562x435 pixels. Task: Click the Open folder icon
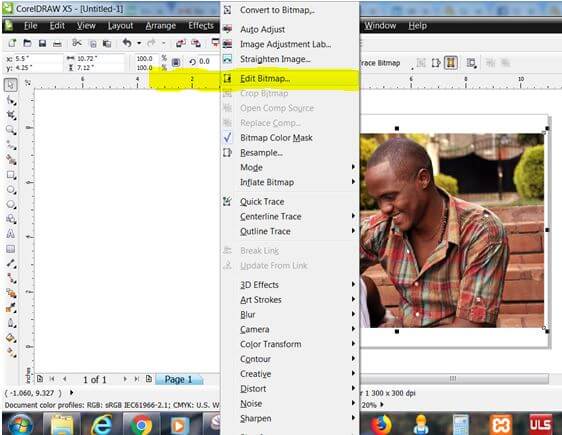click(27, 43)
